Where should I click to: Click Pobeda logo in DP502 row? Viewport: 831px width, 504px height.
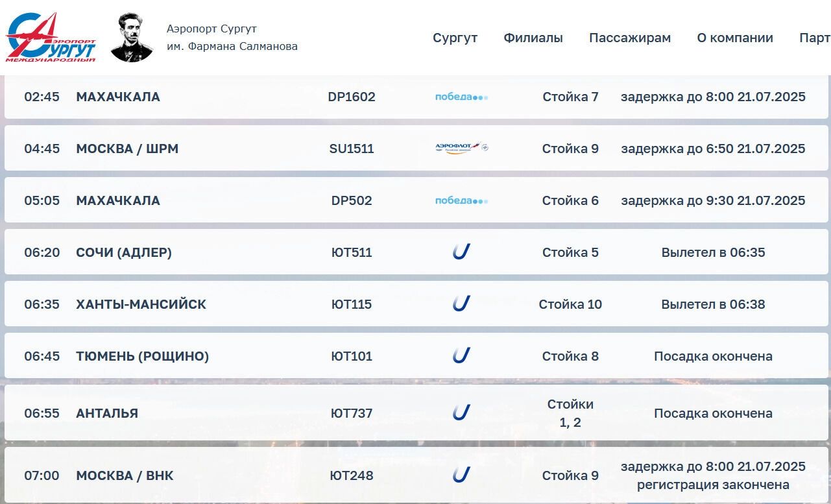pos(461,201)
